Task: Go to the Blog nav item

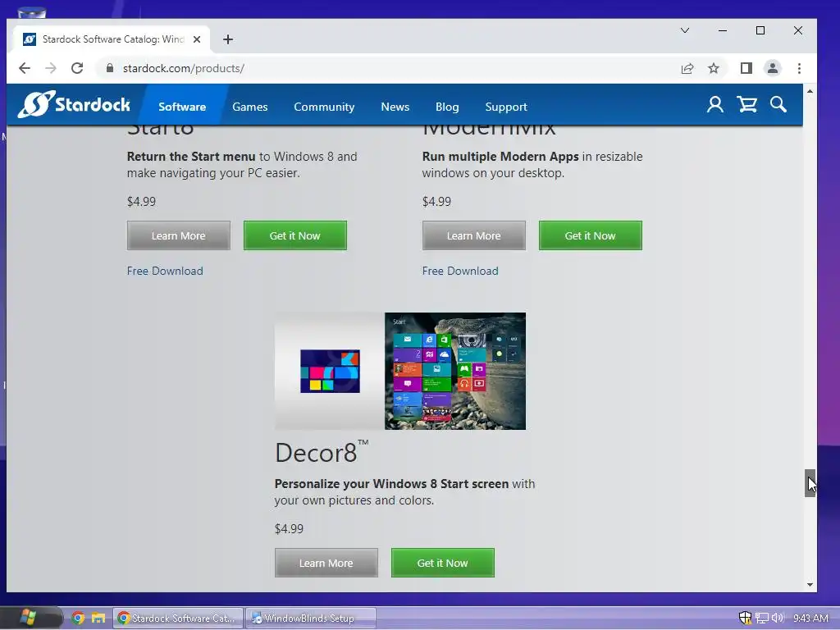Action: [447, 107]
